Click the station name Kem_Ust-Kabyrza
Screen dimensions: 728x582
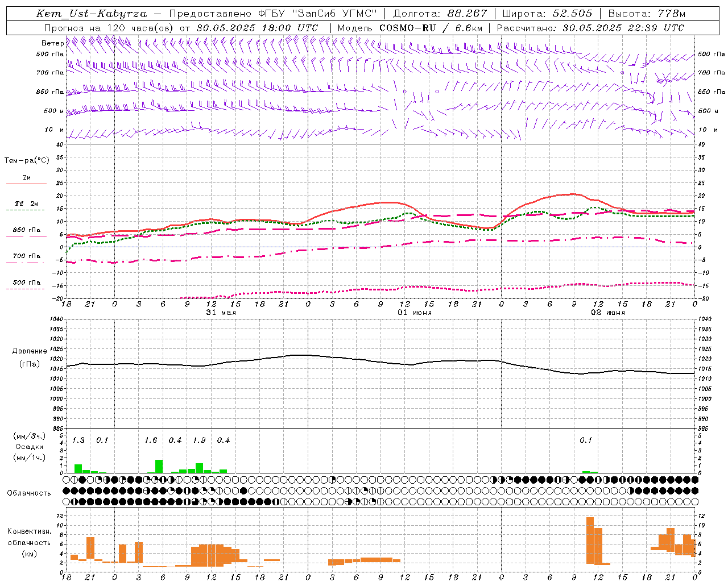[x=92, y=14]
